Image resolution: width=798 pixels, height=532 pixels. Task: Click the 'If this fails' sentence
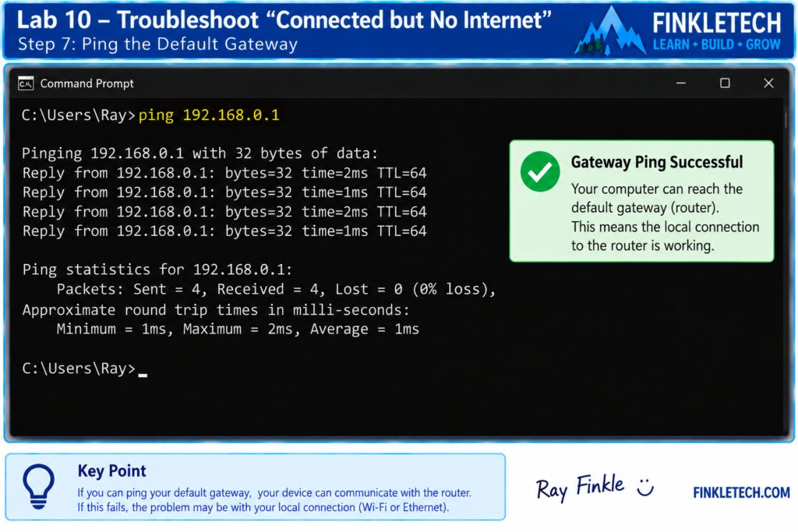[263, 507]
